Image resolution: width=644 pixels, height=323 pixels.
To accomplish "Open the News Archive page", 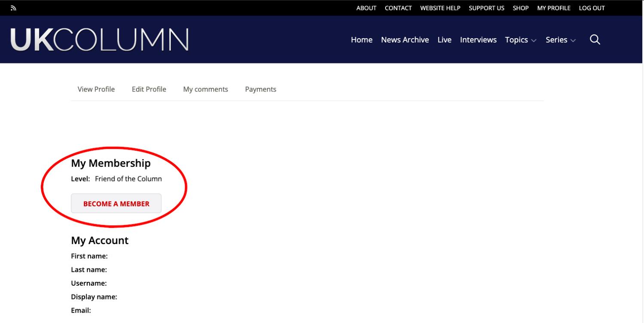I will click(x=405, y=40).
